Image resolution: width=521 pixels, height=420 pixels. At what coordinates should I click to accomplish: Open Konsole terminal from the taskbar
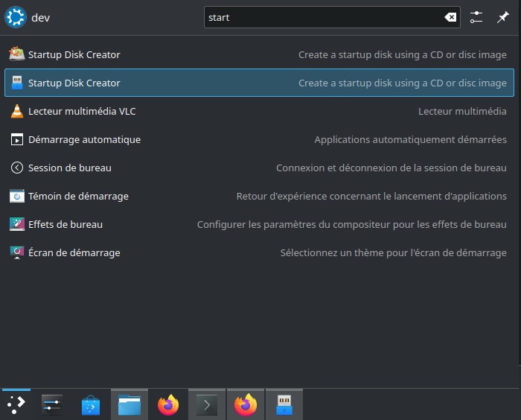[207, 404]
